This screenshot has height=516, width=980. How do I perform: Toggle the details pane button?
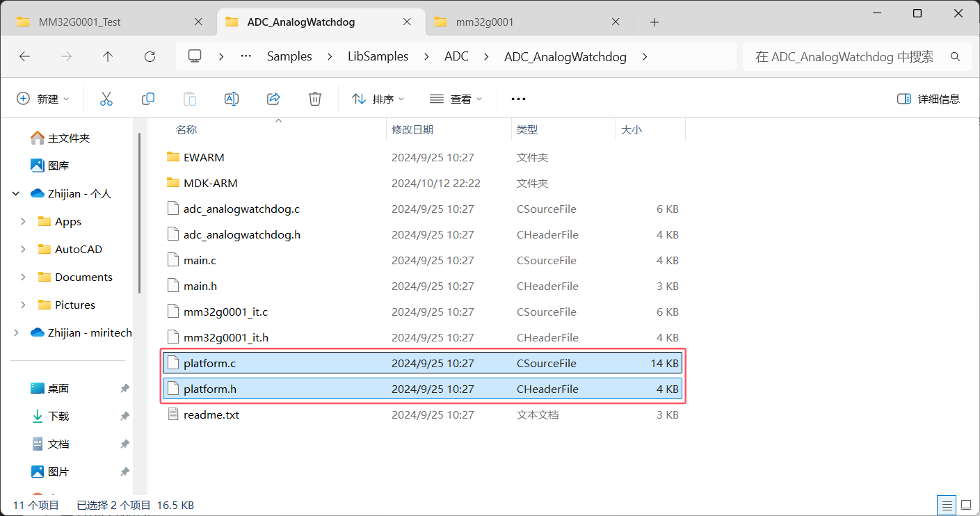coord(929,99)
